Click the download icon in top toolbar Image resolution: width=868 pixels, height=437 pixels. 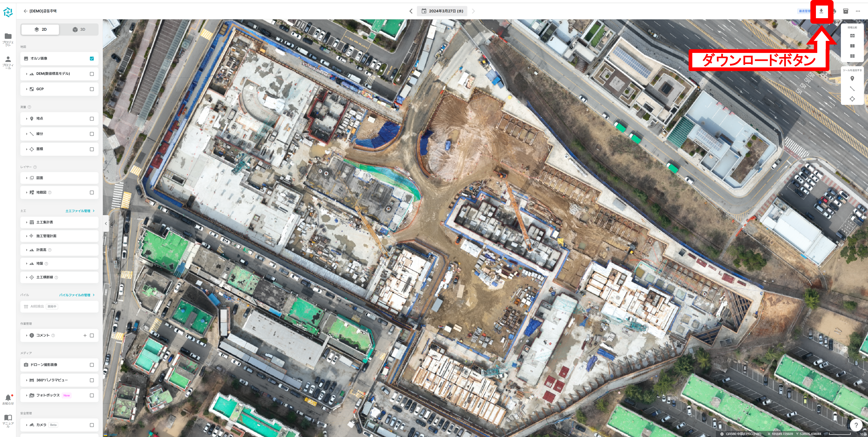click(x=821, y=11)
